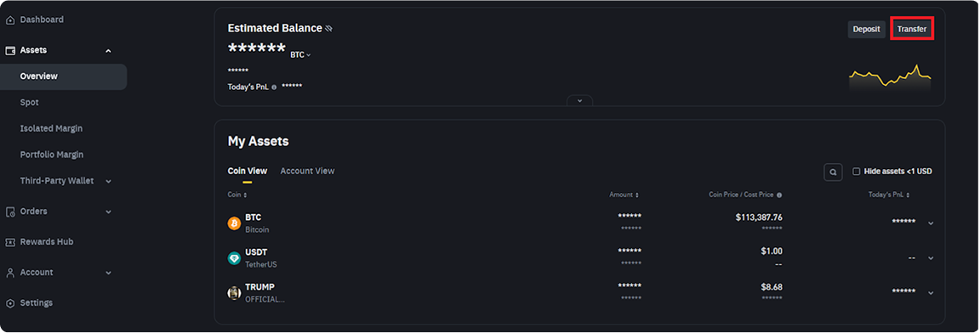Screen dimensions: 980x333
Task: Sort the list by Amount column
Action: [x=624, y=195]
